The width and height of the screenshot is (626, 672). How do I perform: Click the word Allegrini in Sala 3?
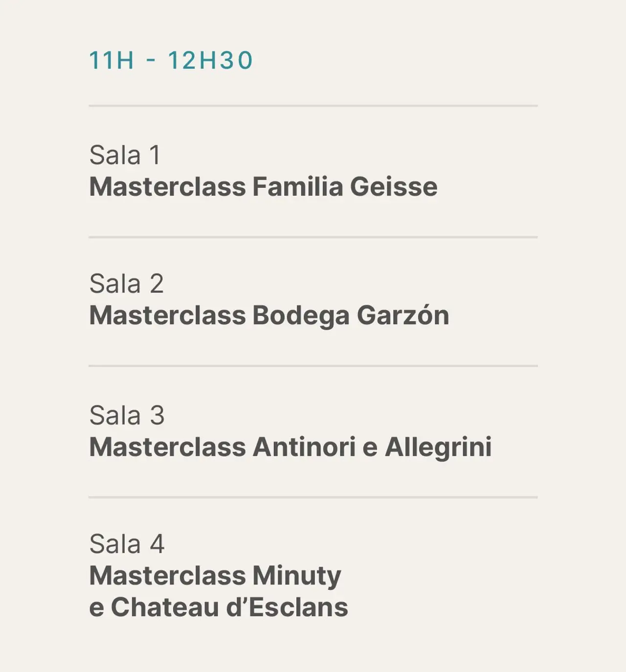(438, 447)
